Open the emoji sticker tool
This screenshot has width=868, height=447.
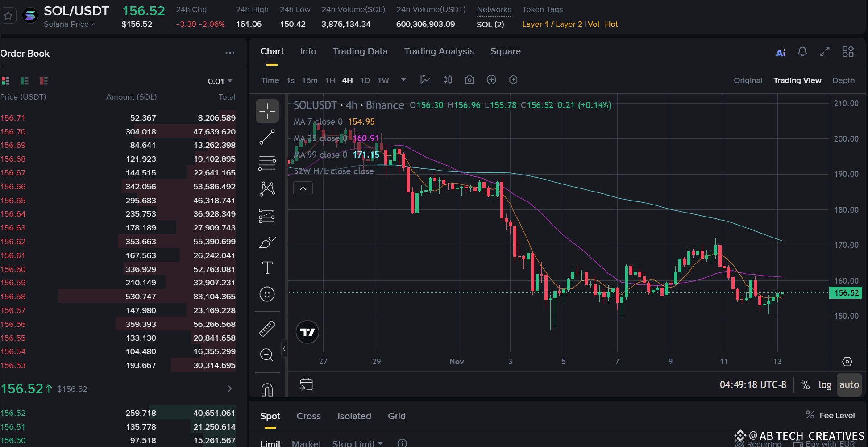click(x=267, y=294)
